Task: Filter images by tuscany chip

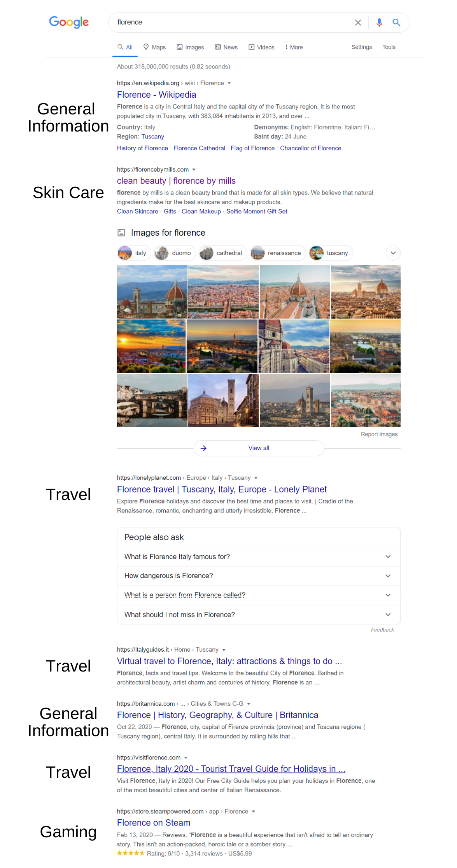Action: pyautogui.click(x=331, y=253)
